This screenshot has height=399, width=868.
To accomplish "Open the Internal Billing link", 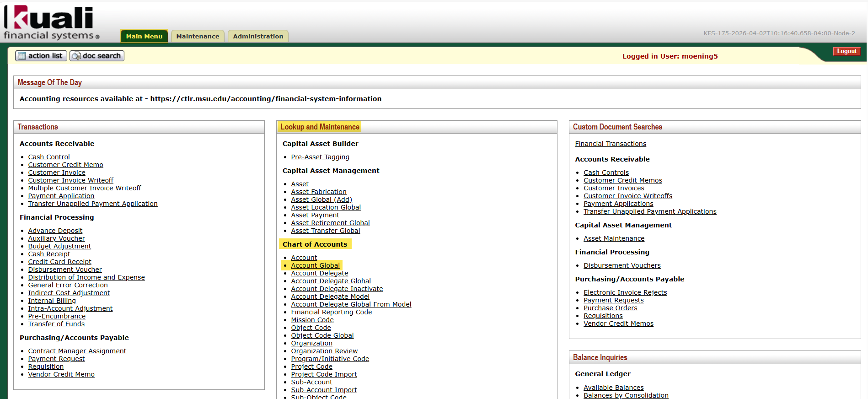I will coord(52,301).
